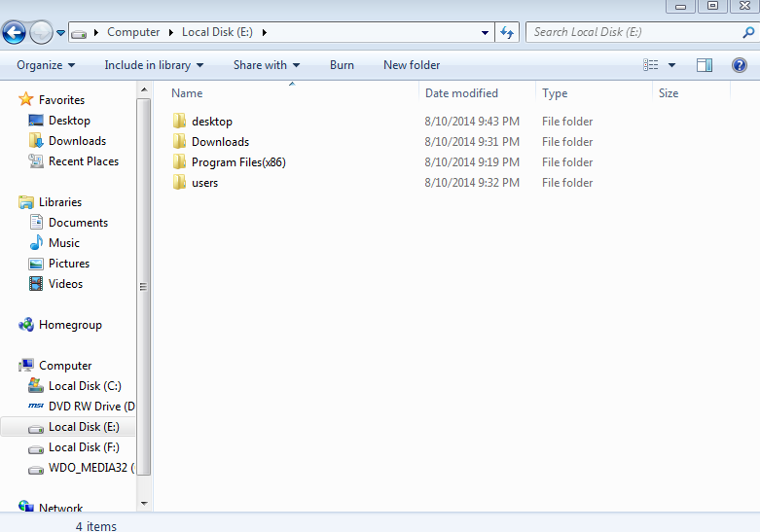Viewport: 760px width, 532px height.
Task: Click the navigation pane scrollbar thumb
Action: pyautogui.click(x=144, y=287)
